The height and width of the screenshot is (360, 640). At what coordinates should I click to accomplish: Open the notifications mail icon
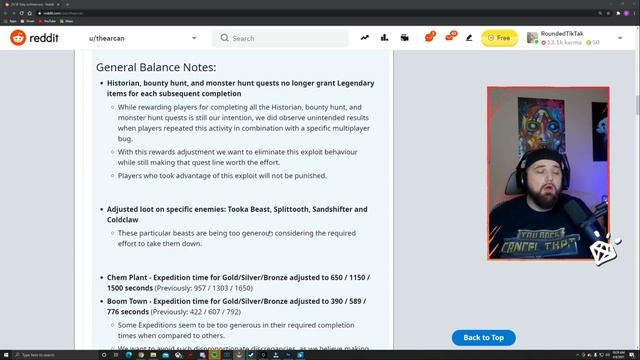[451, 37]
